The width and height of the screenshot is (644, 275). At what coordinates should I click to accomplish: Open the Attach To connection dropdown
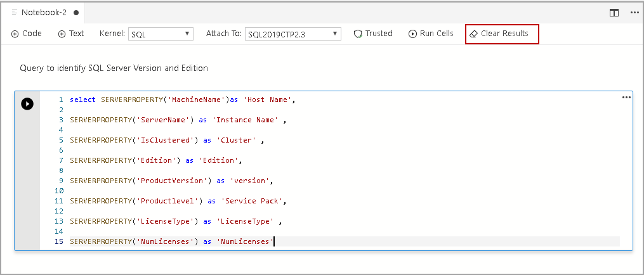click(293, 34)
